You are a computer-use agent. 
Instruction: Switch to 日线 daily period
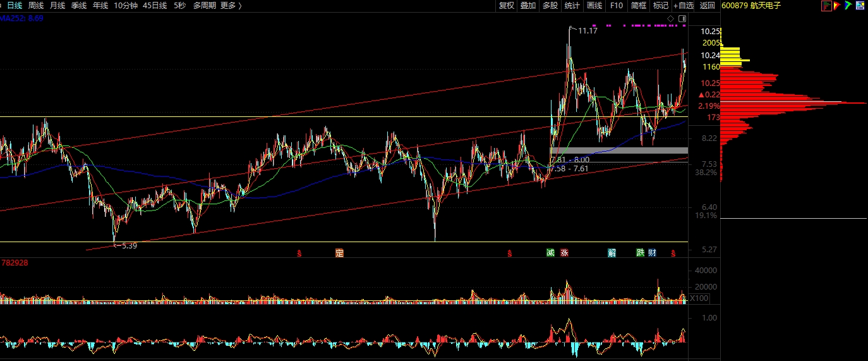click(x=15, y=6)
